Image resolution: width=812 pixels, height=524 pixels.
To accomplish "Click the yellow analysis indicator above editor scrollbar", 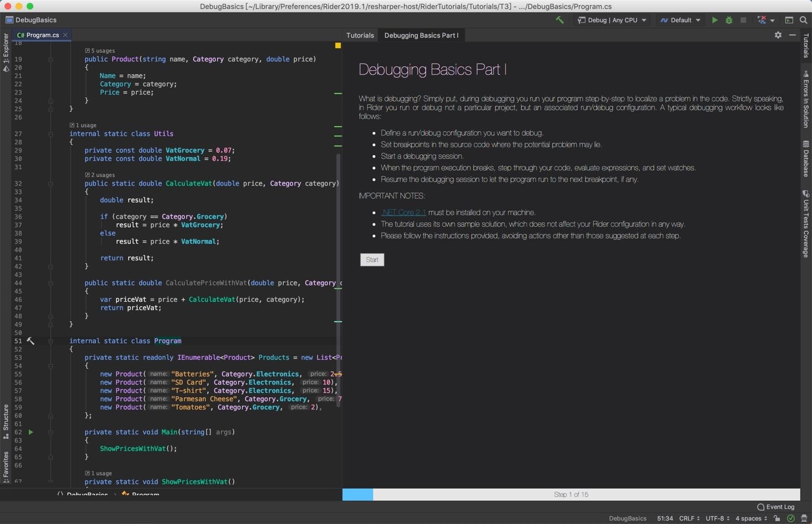I will pyautogui.click(x=338, y=46).
